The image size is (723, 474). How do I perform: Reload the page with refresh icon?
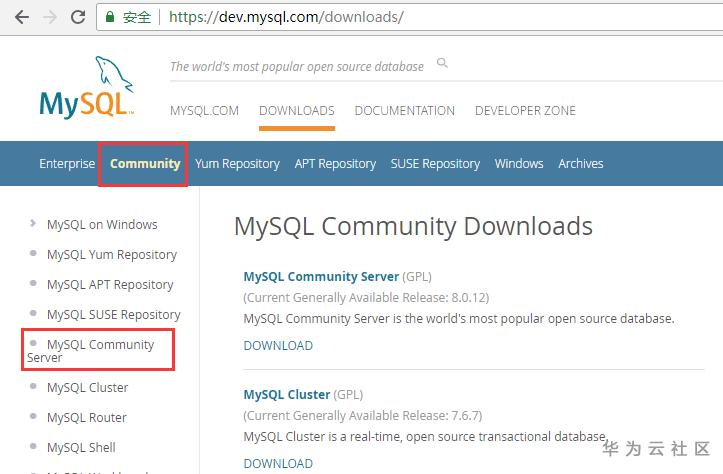78,17
